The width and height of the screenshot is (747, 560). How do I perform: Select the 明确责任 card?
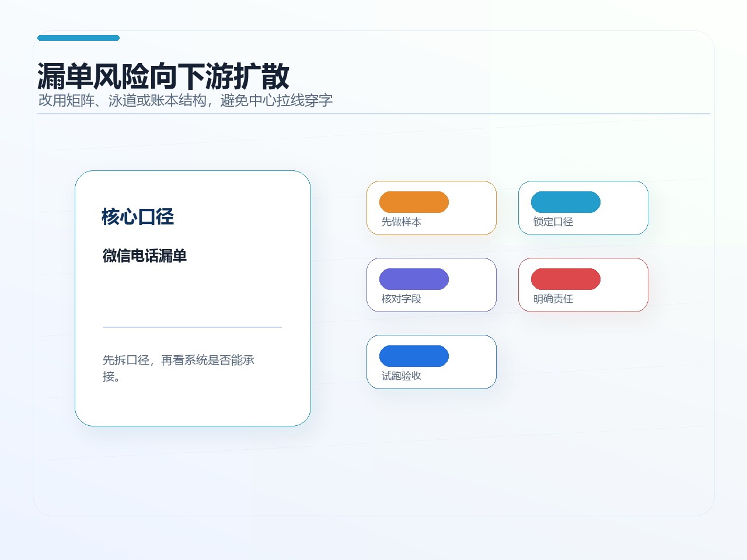(x=583, y=285)
